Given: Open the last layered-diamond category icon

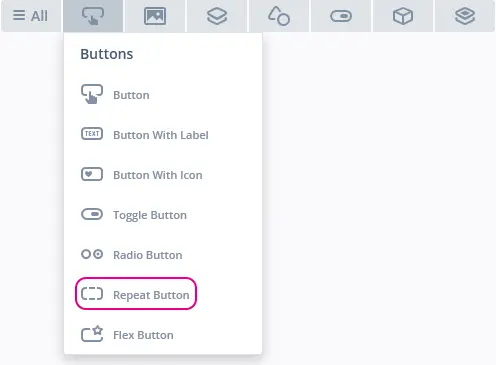Looking at the screenshot, I should pos(465,16).
